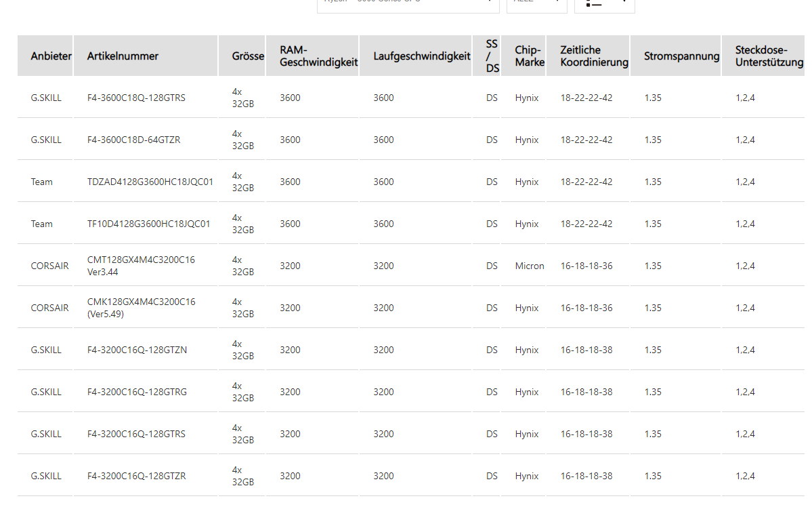Click G.SKILL vendor in F4-3200C16Q-128GTRG row
This screenshot has height=507, width=812.
(46, 392)
